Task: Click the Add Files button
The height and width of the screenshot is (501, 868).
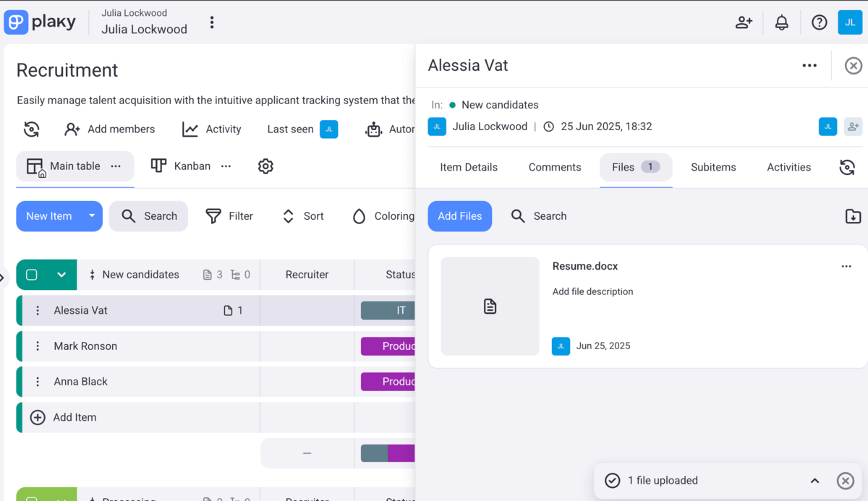Action: (x=459, y=216)
